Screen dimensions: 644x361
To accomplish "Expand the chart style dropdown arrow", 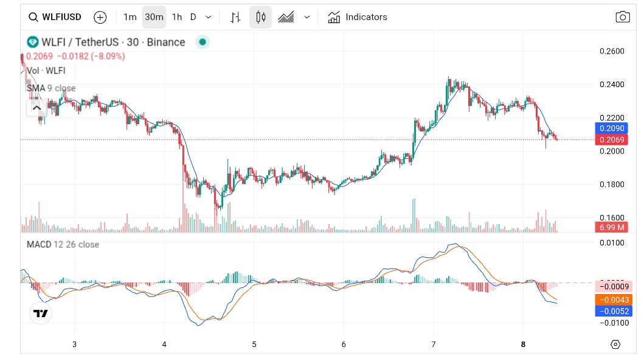I will click(x=306, y=17).
